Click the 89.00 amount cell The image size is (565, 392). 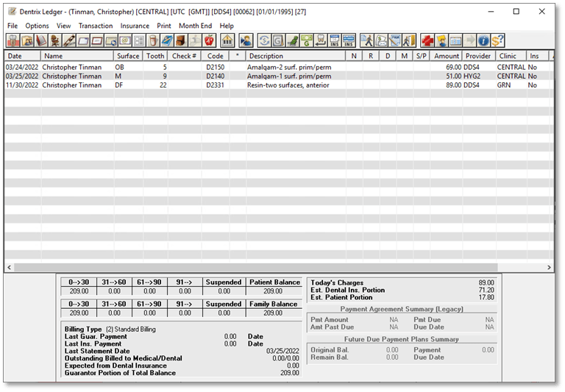coord(453,85)
